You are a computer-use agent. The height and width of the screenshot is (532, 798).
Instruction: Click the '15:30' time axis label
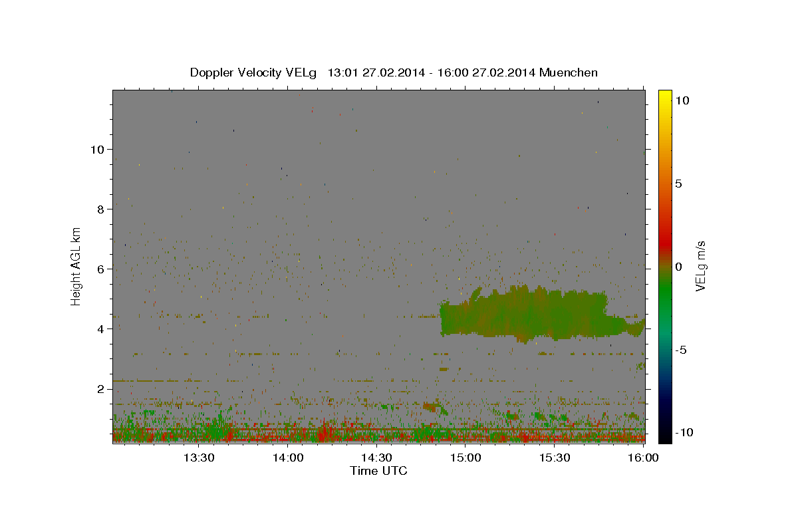tap(555, 458)
